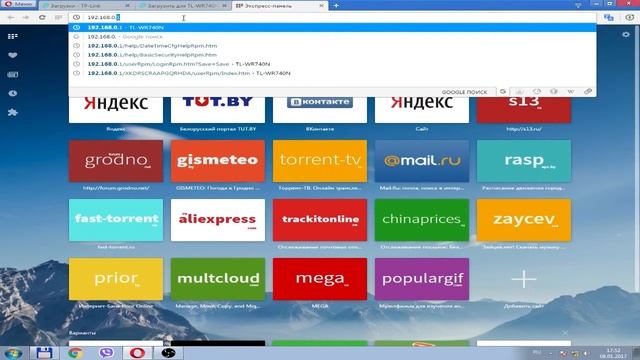The width and height of the screenshot is (640, 360).
Task: Click the Opera taskbar icon
Action: point(137,353)
